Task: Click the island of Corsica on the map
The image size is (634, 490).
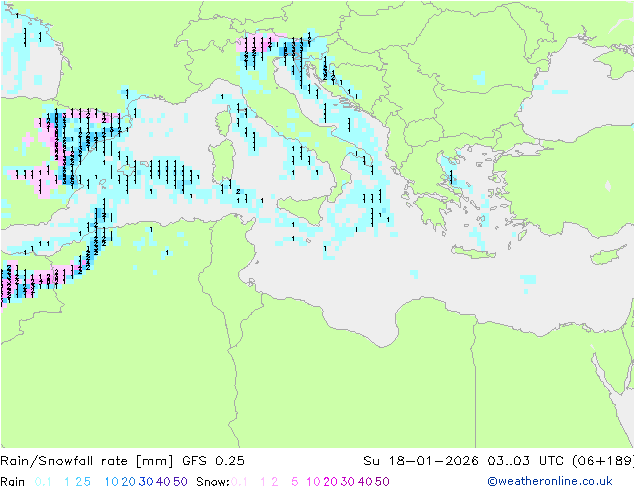Action: (x=224, y=122)
